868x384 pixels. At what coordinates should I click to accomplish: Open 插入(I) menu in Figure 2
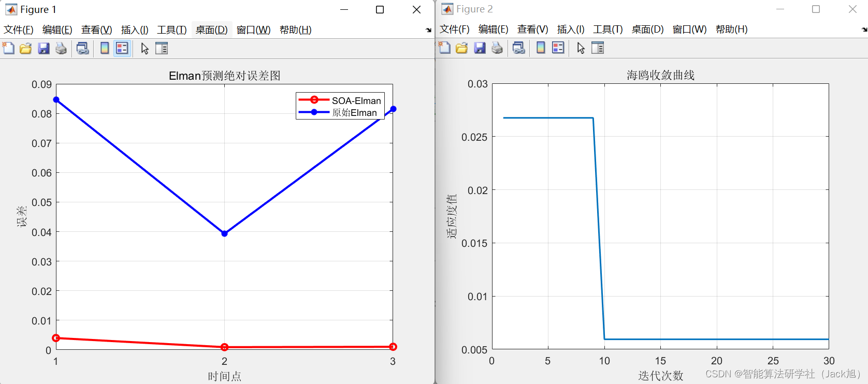571,29
